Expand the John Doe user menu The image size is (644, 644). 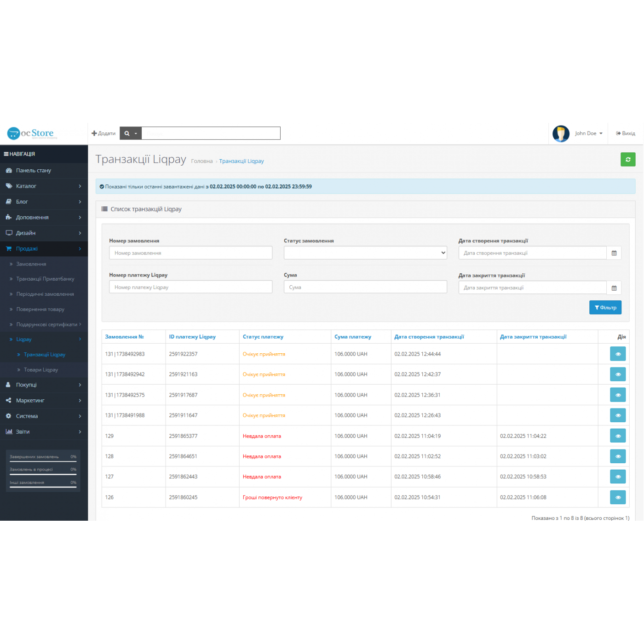(588, 133)
